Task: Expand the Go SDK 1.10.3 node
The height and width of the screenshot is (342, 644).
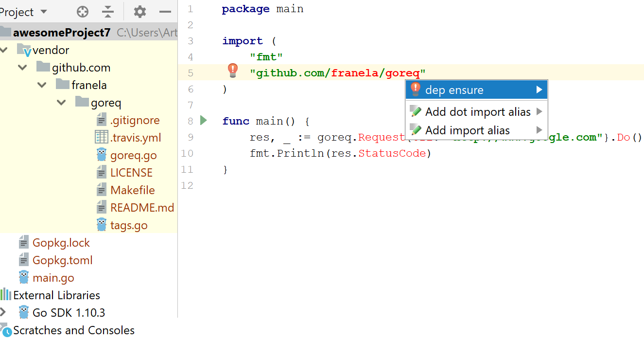Action: click(x=4, y=312)
